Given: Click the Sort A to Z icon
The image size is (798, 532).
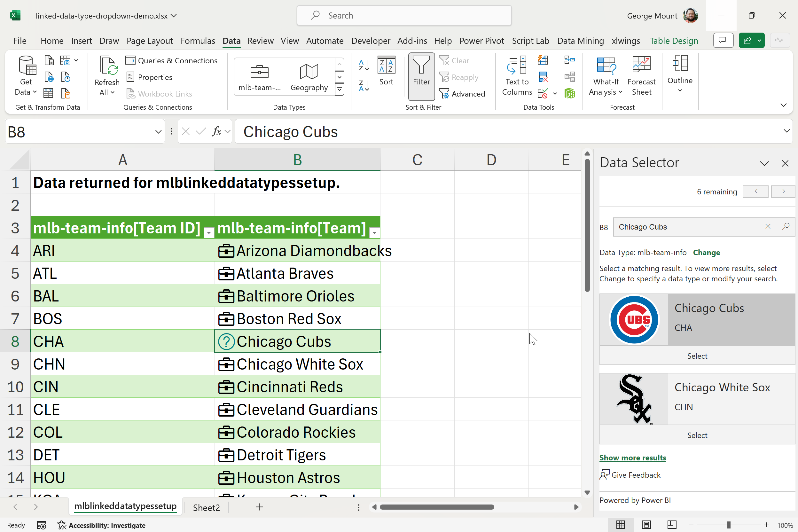Looking at the screenshot, I should [364, 65].
